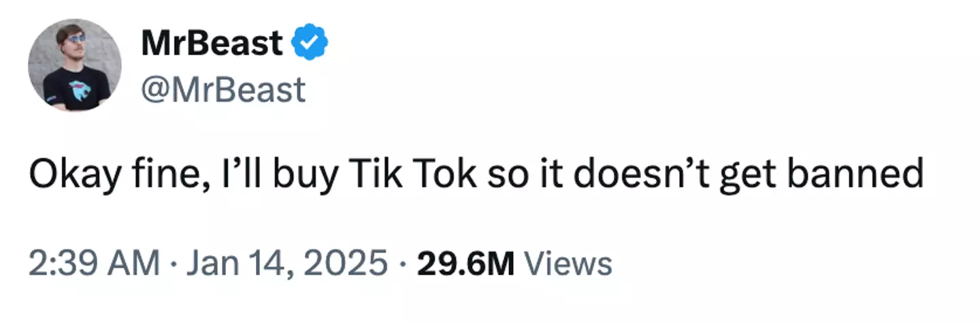
Task: Open the MrBeast display name link
Action: tap(212, 45)
